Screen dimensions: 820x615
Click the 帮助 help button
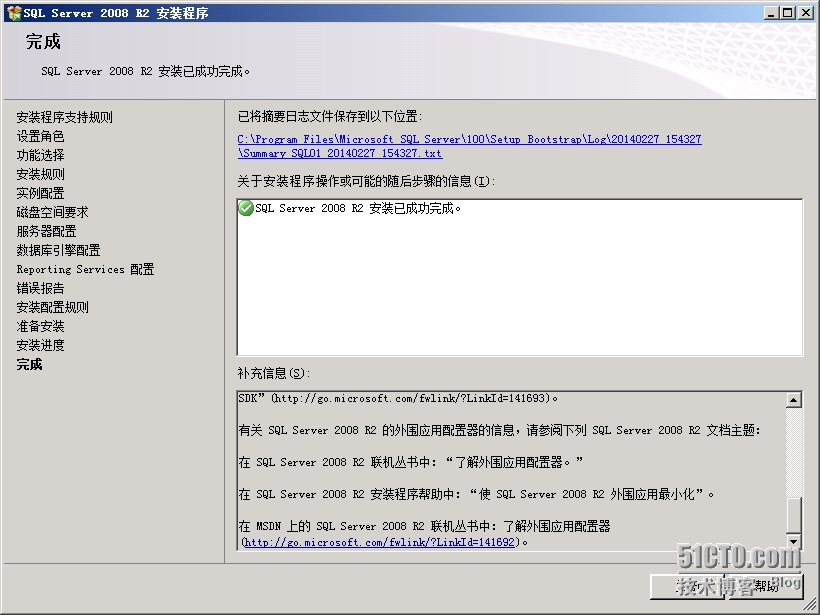[766, 586]
